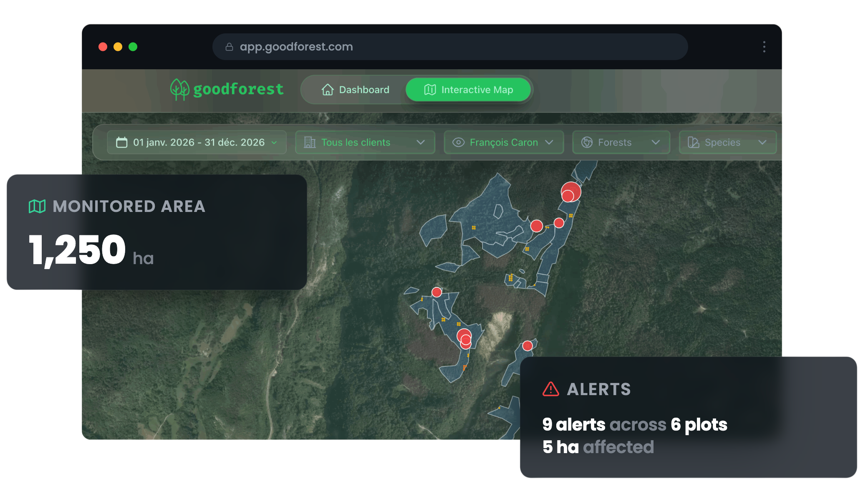The height and width of the screenshot is (489, 868).
Task: Click the 1,250 ha monitored area value
Action: click(x=91, y=250)
